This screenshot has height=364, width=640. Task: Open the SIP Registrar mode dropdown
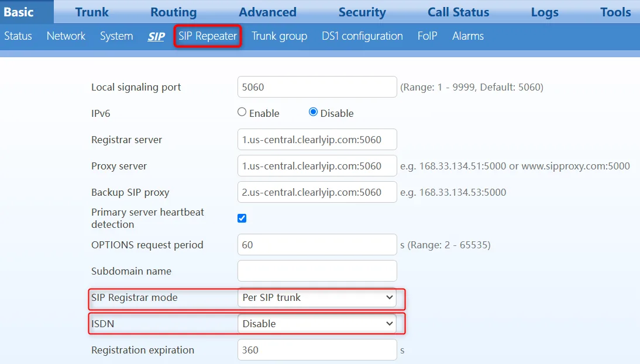(316, 297)
